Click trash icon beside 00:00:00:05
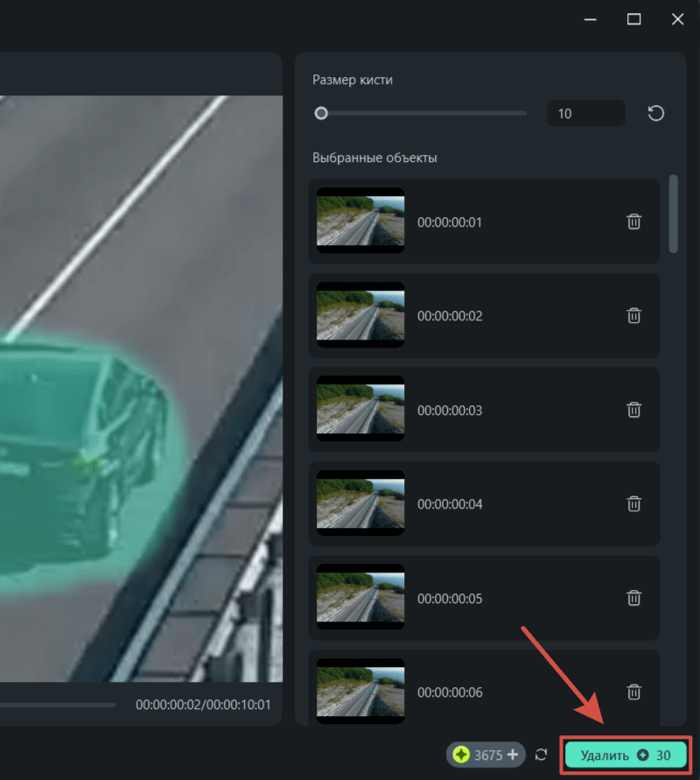The height and width of the screenshot is (780, 700). point(634,598)
